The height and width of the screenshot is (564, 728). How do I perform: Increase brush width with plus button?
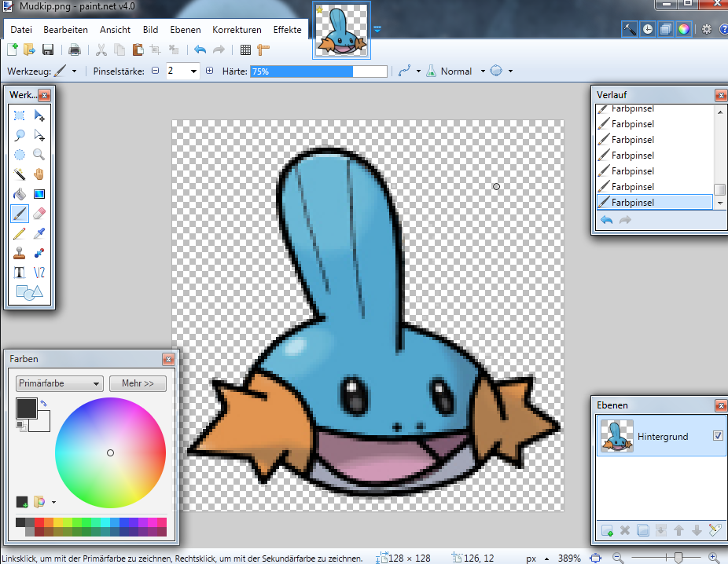click(209, 71)
